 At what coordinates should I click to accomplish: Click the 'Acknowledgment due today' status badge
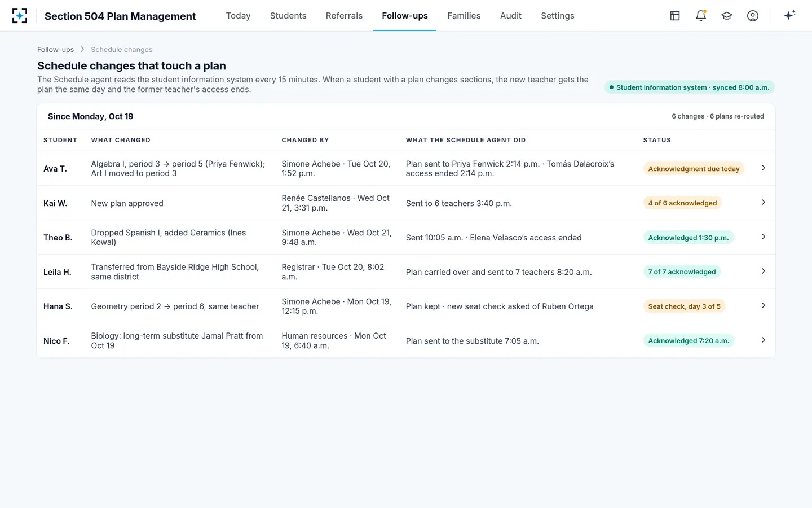click(694, 169)
